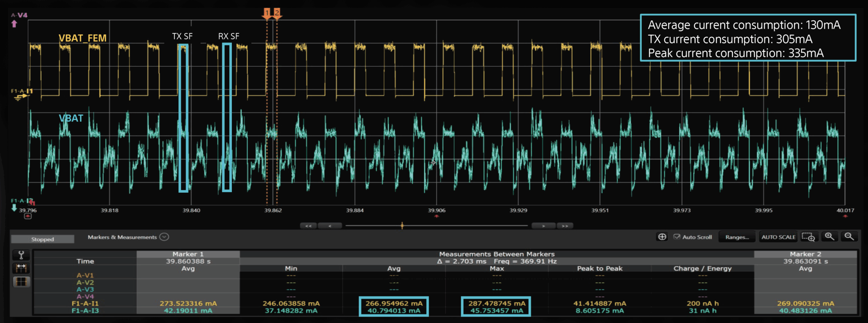Screen dimensions: 868x323
Task: Select the grid markers view icon
Action: tap(21, 282)
